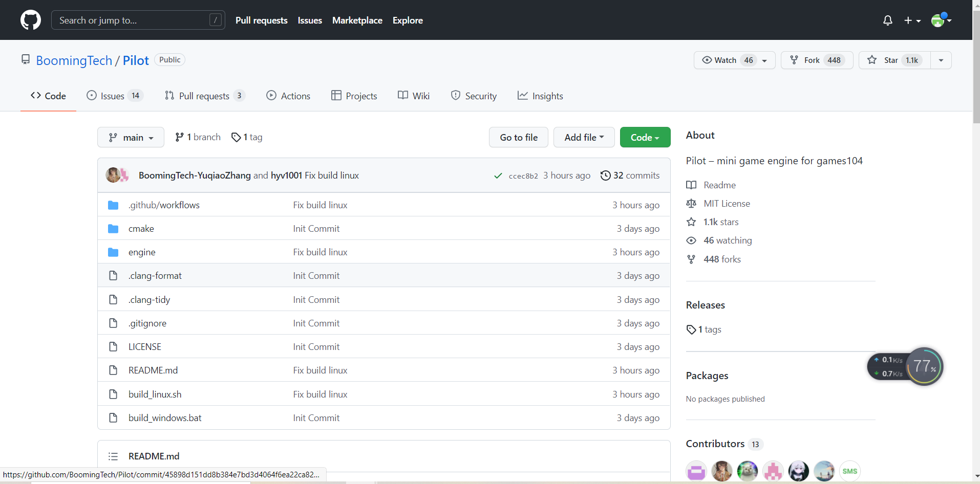Click the eye icon beside 46 watching
Viewport: 980px width, 484px height.
691,240
